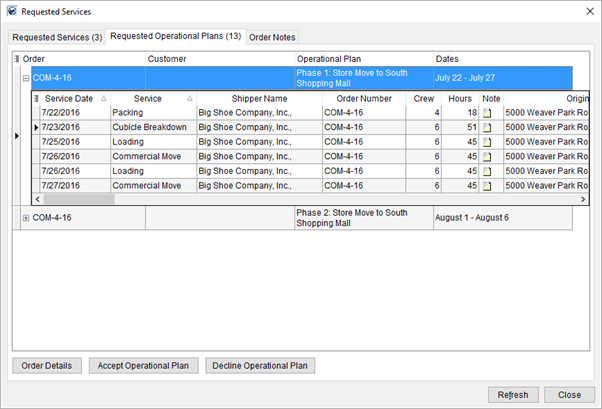Viewport: 602px width, 409px height.
Task: Switch to the Requested Services (3) tab
Action: (57, 38)
